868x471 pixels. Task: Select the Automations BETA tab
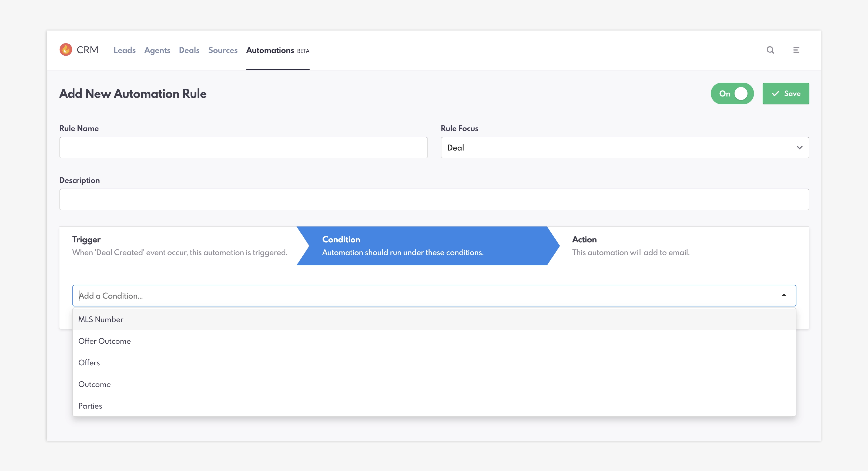278,50
